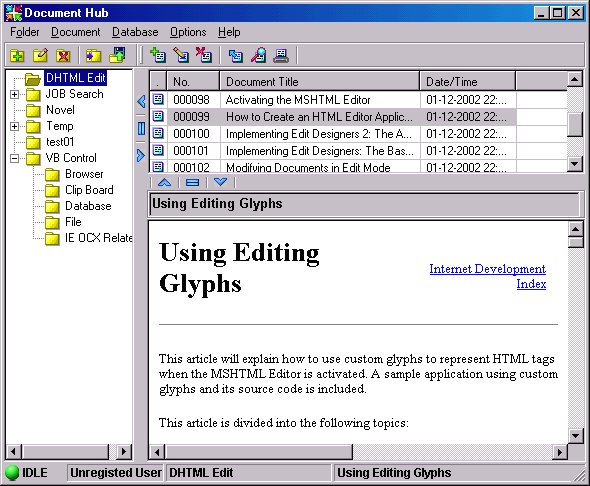
Task: Select document 000100 in the list
Action: (358, 134)
